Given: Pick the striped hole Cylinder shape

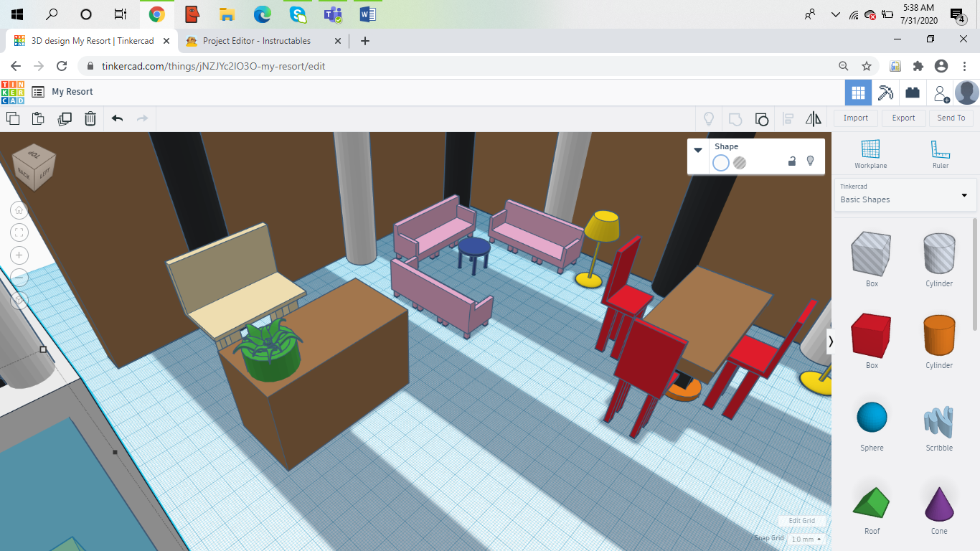Looking at the screenshot, I should 939,253.
